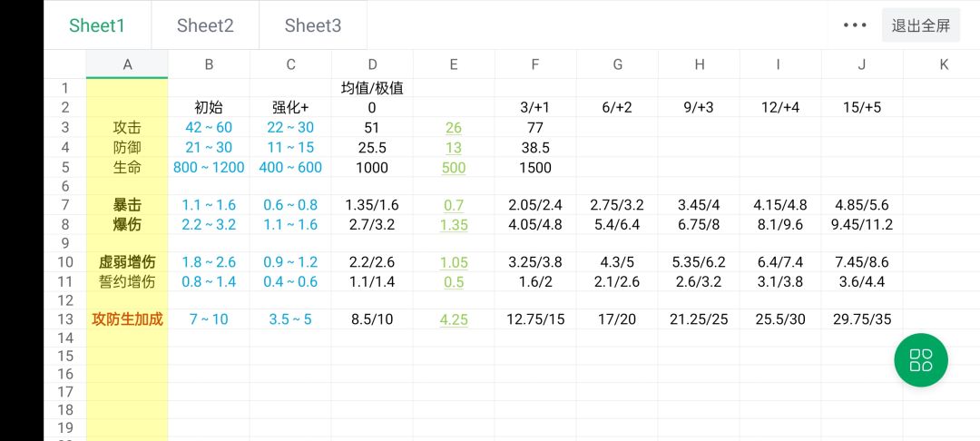Click the 强化+ header cell
The width and height of the screenshot is (980, 441).
[290, 107]
